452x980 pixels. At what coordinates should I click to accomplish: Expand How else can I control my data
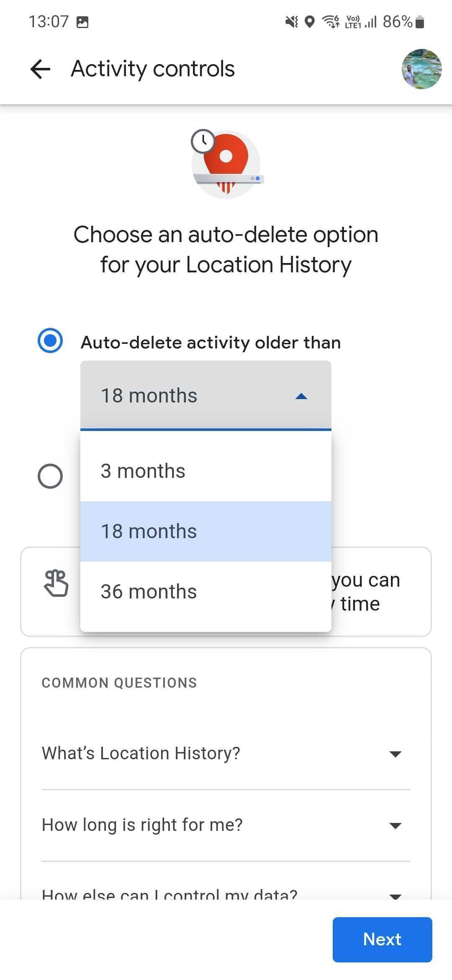point(395,896)
